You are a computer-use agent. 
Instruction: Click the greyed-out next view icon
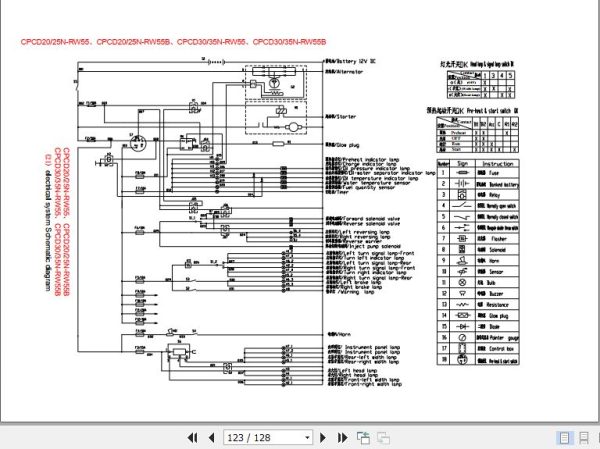point(383,438)
